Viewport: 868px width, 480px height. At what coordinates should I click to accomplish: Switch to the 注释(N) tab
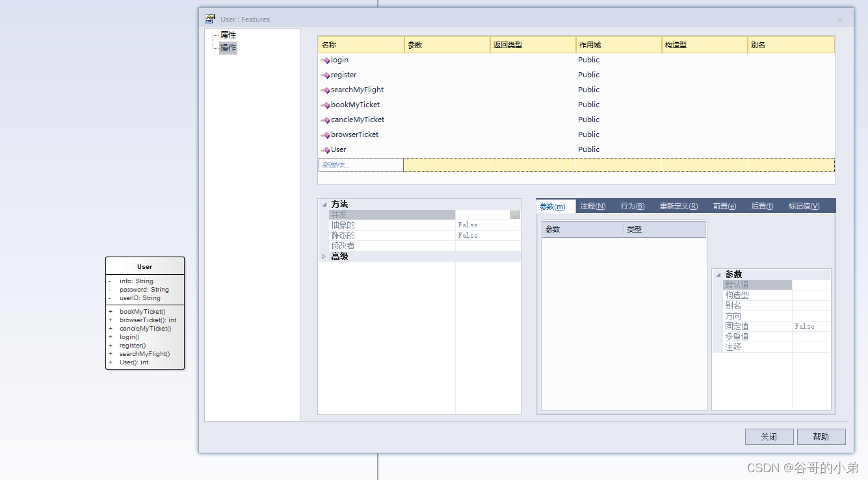593,207
